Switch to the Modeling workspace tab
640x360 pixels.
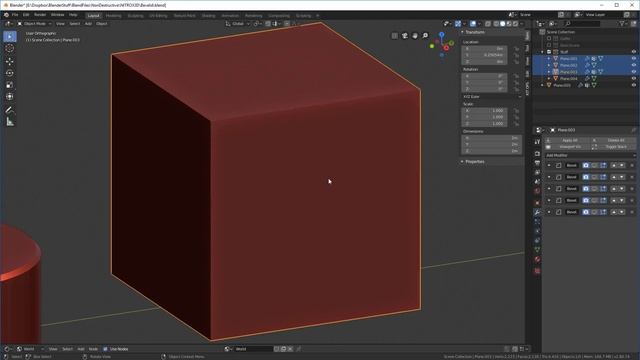pyautogui.click(x=113, y=16)
